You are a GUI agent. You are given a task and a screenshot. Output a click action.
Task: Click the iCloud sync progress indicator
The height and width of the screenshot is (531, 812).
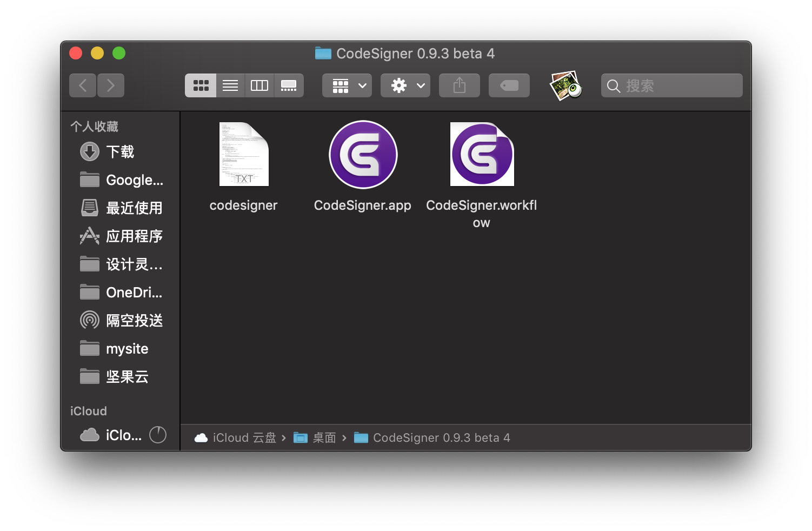tap(157, 435)
